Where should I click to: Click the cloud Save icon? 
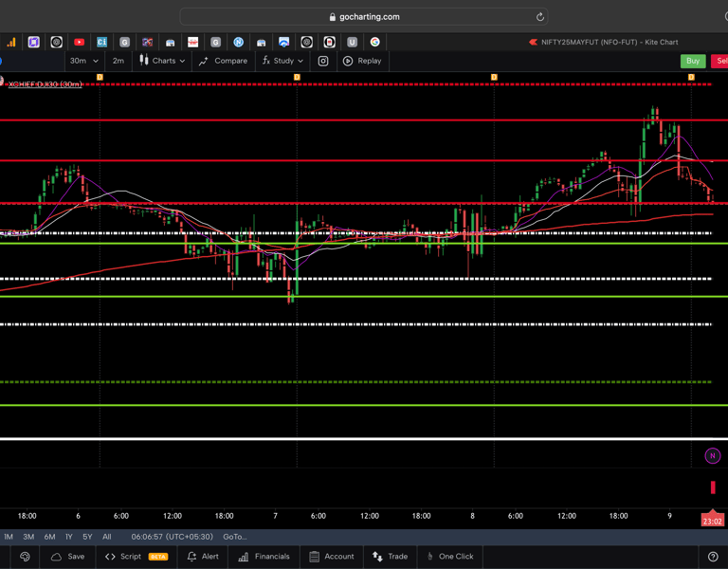[56, 557]
